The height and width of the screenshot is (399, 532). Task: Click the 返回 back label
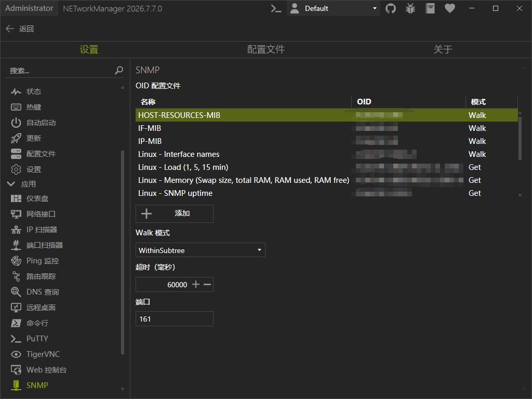(26, 29)
